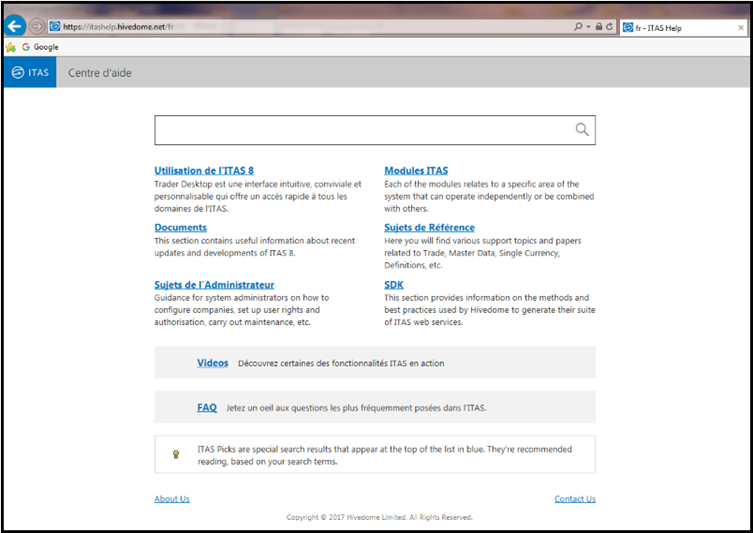Click the favorites star icon

(x=11, y=47)
